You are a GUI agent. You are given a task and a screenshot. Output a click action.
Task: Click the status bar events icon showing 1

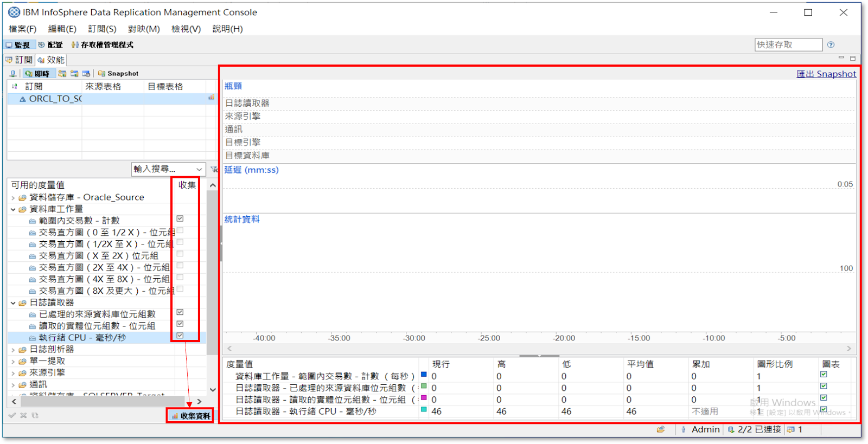tap(791, 429)
